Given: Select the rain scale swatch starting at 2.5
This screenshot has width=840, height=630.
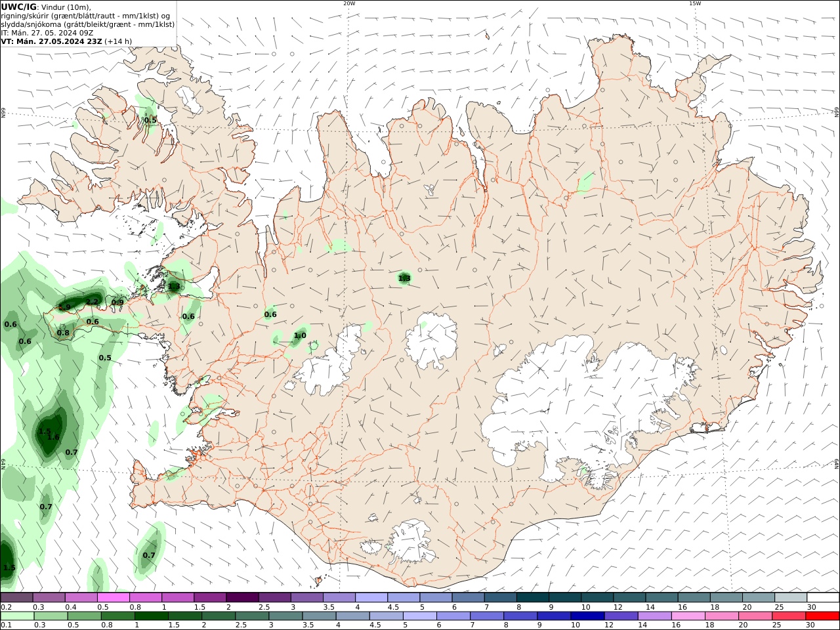Looking at the screenshot, I should (252, 616).
